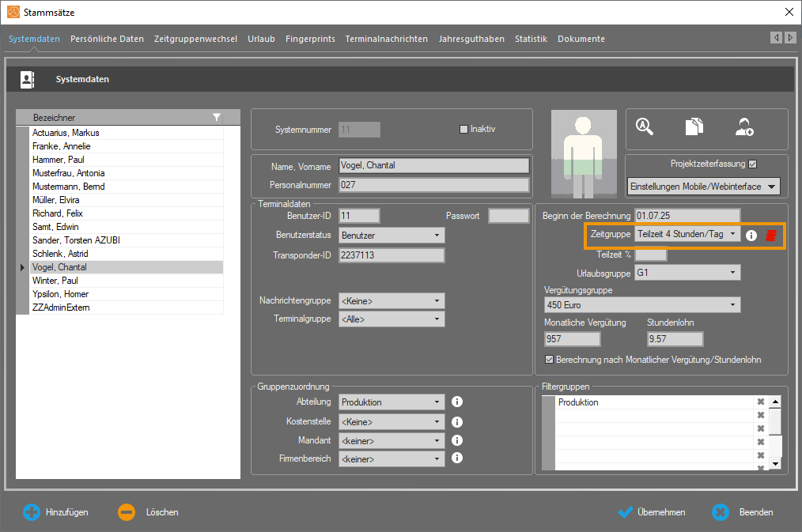Switch to the Urlaub tab
802x532 pixels.
tap(261, 39)
